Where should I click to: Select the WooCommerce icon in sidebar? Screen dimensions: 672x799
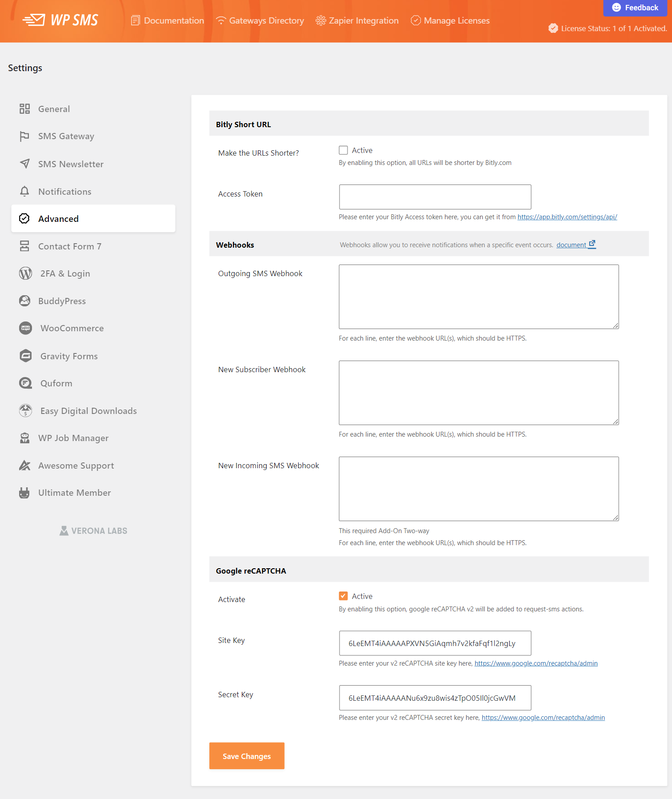click(x=26, y=328)
